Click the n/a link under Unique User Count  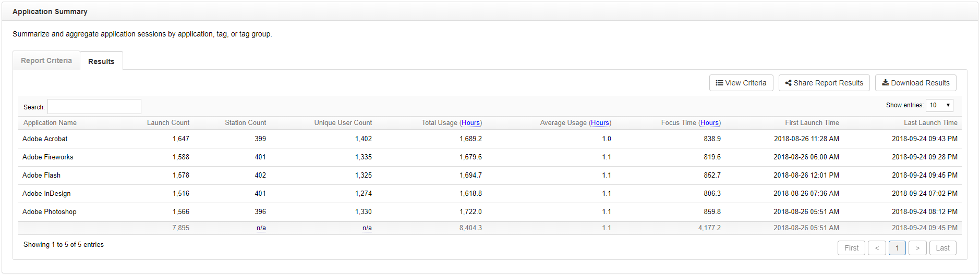[x=367, y=228]
